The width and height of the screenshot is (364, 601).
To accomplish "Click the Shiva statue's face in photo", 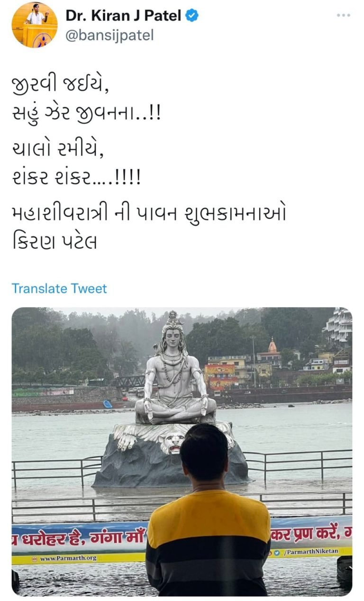I will 173,338.
